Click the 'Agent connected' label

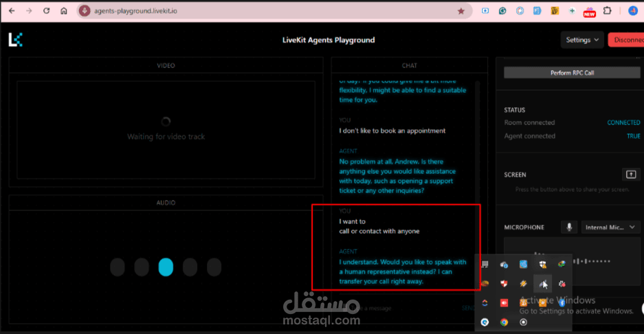530,136
